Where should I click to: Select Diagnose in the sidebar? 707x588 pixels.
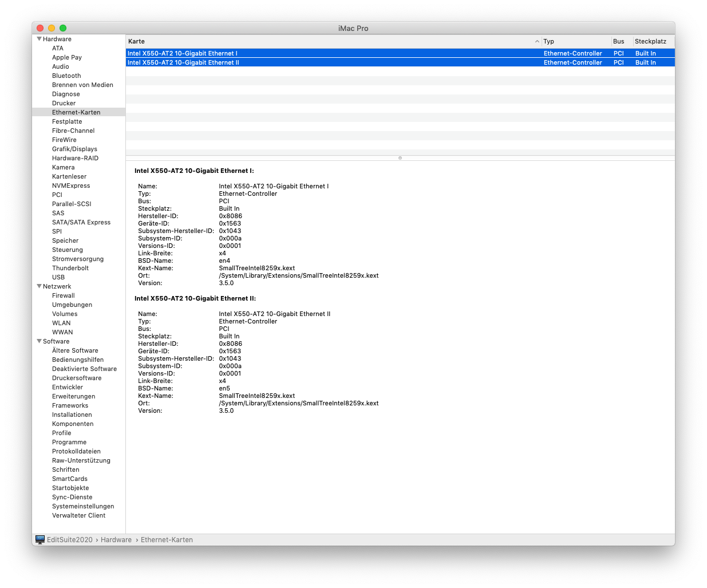[66, 94]
